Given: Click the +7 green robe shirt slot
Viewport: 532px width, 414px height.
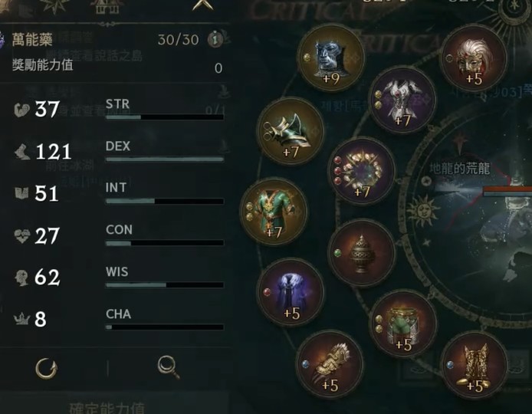Looking at the screenshot, I should (274, 212).
